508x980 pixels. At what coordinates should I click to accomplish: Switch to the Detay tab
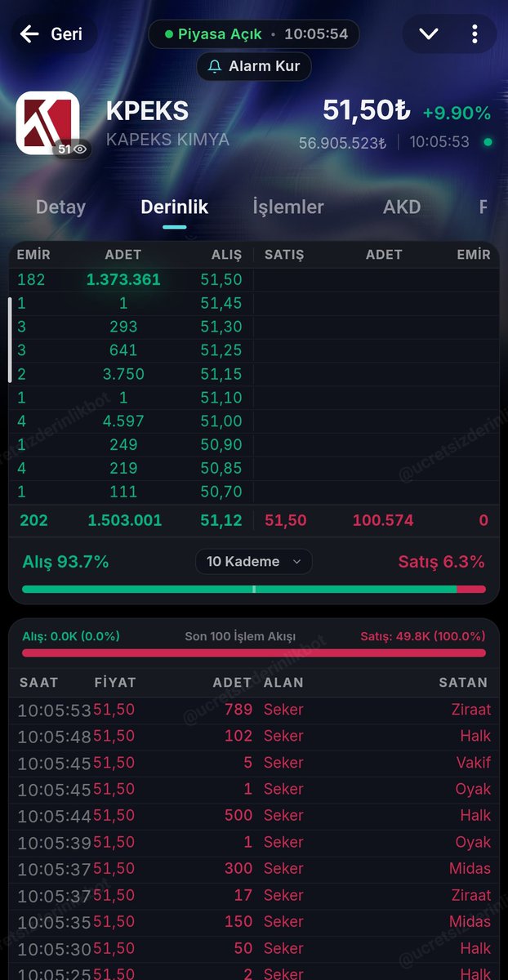[x=60, y=207]
